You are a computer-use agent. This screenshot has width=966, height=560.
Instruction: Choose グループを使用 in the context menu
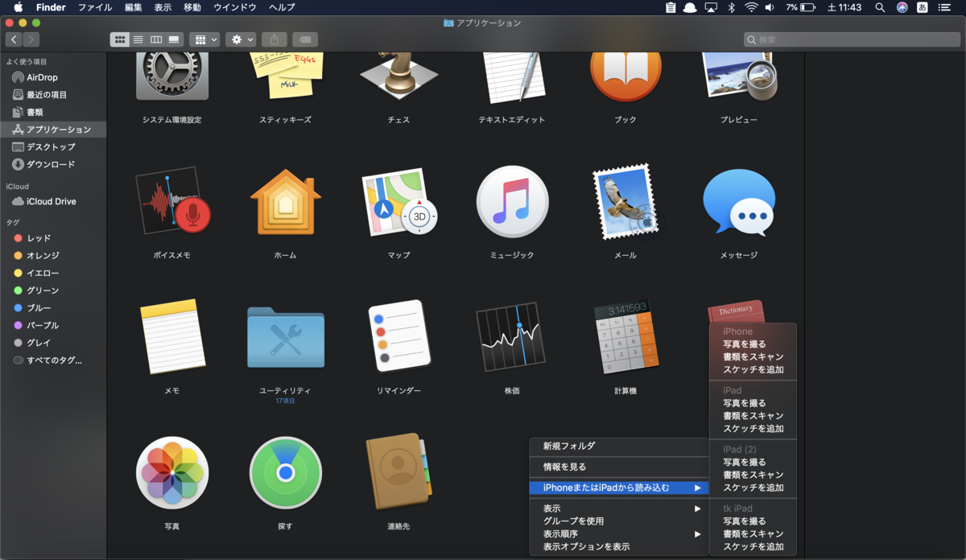pos(619,521)
